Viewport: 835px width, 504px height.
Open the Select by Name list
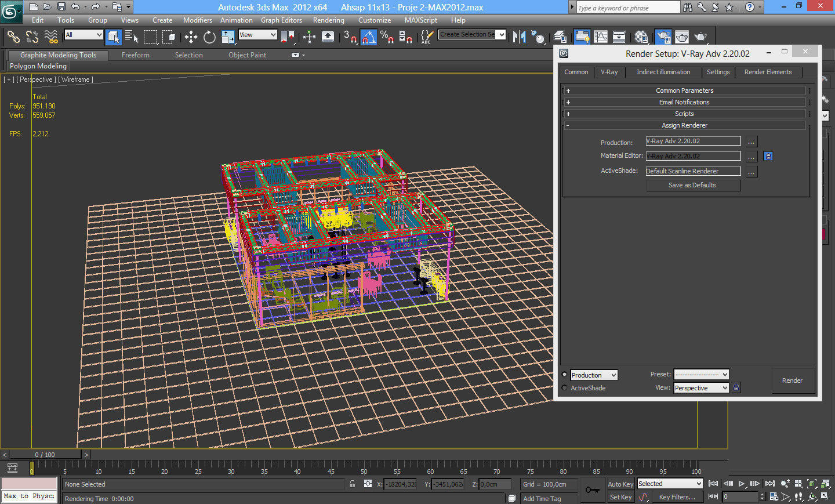(x=132, y=37)
